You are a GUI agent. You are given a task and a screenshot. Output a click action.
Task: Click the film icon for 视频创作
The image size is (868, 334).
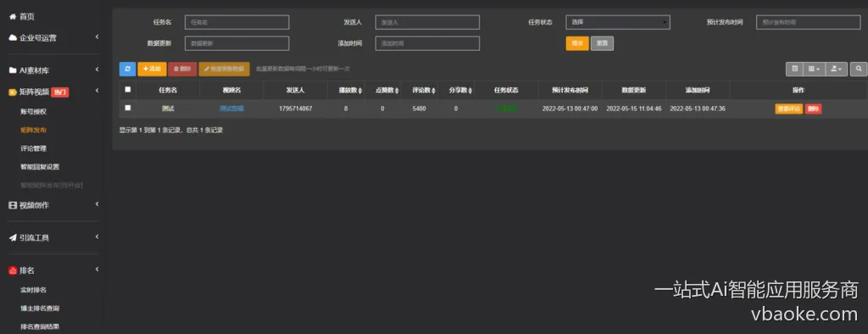coord(13,205)
